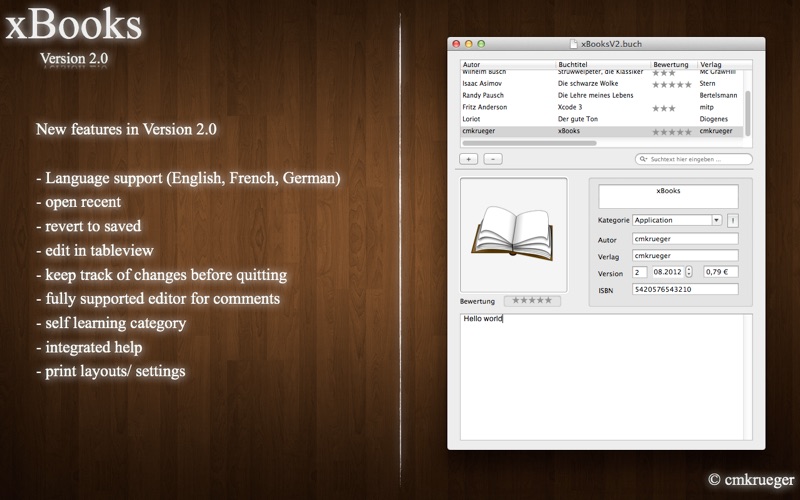The image size is (800, 500).
Task: Click the date field showing 08.2012
Action: 667,272
